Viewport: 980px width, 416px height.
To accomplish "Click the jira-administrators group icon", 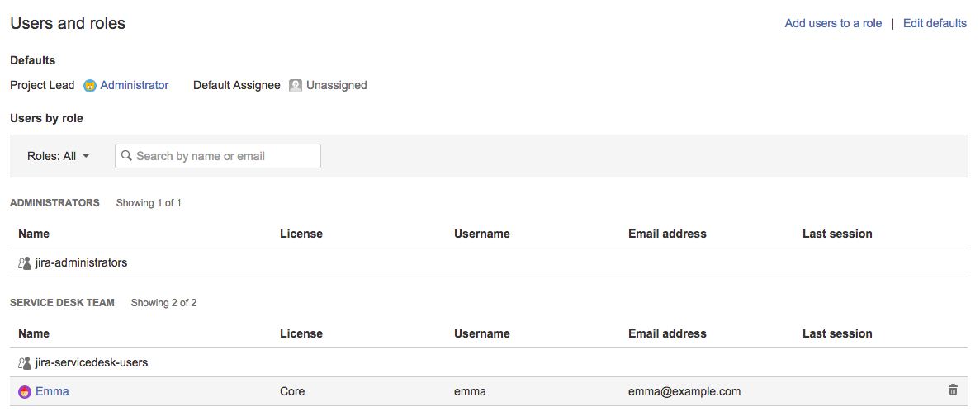I will (x=25, y=263).
